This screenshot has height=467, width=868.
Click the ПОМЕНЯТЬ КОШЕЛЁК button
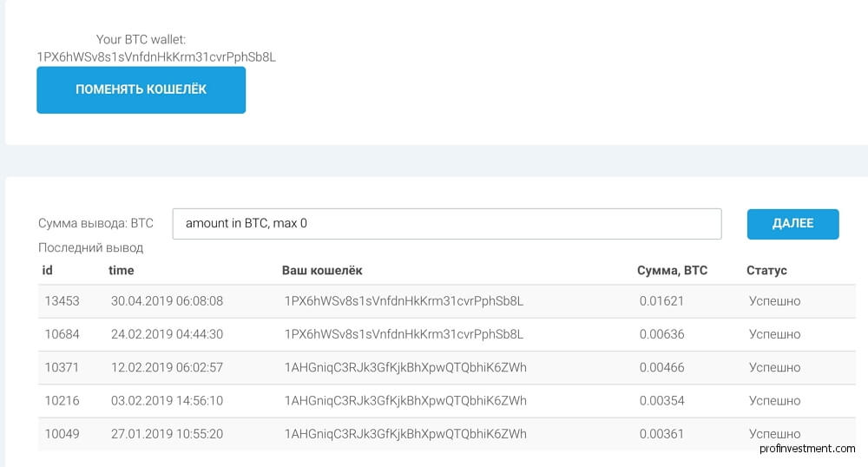[x=141, y=90]
